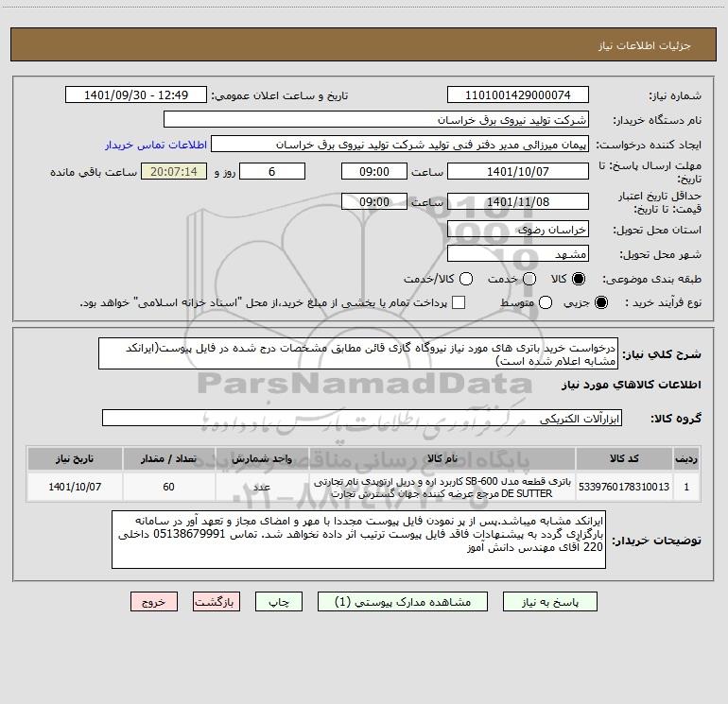
Task: Click the بازگشت back button
Action: [217, 602]
